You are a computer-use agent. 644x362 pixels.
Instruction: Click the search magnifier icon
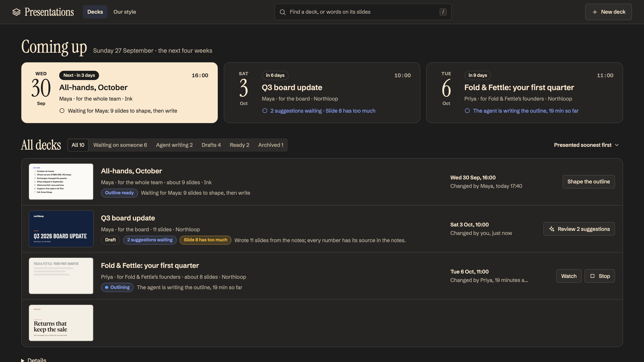point(283,12)
